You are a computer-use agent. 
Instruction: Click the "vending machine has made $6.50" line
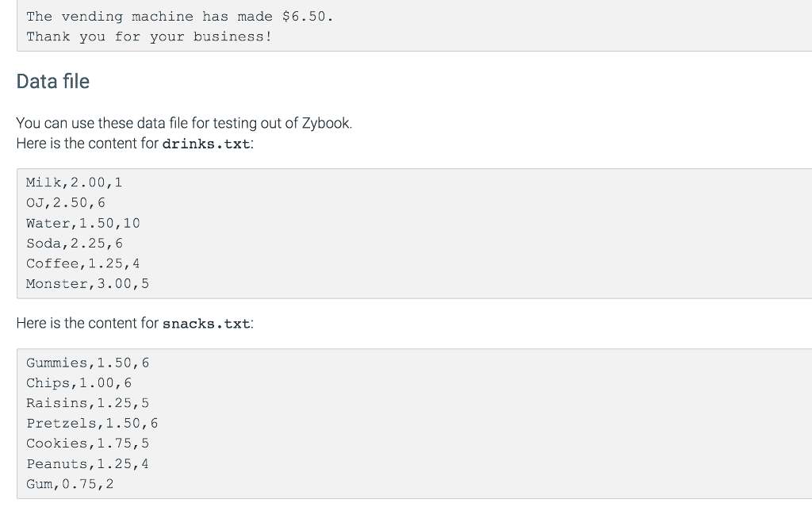point(180,17)
